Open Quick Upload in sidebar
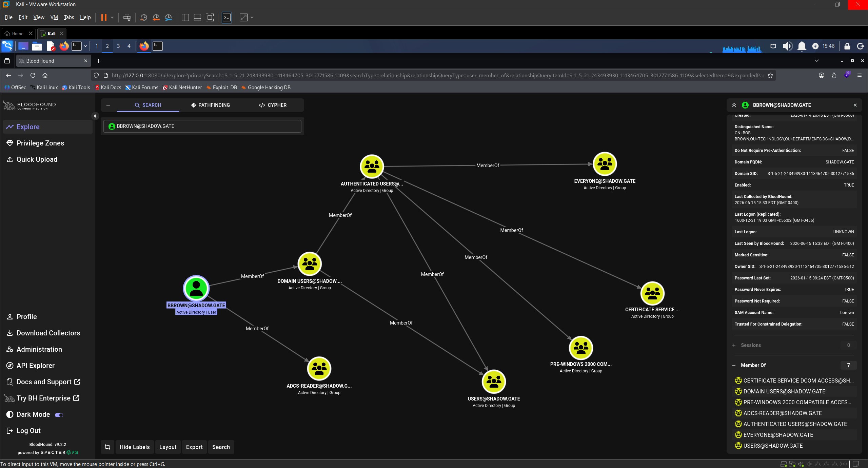The height and width of the screenshot is (468, 868). (48, 159)
